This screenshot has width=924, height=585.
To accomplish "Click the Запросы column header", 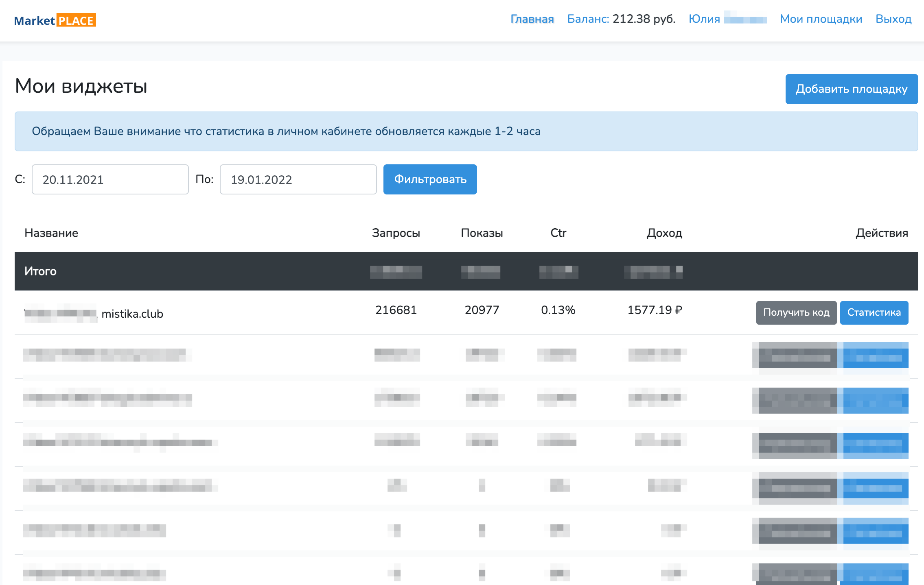I will 396,233.
